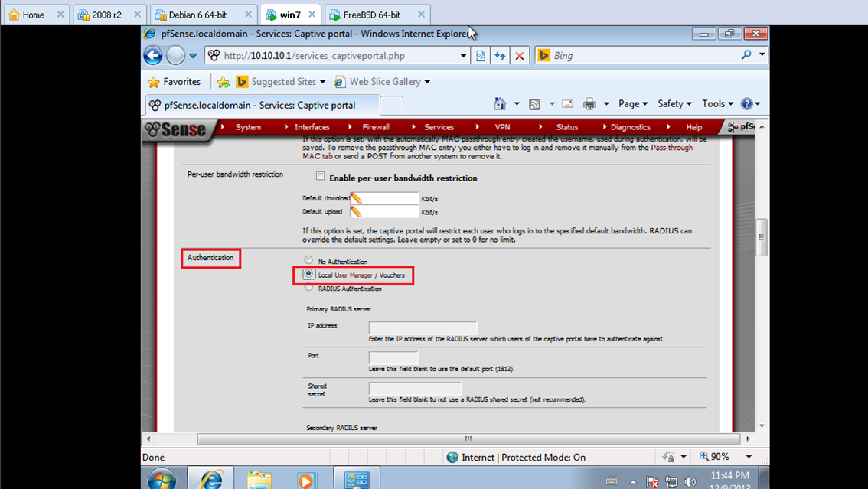Open the Tools menu dropdown
The width and height of the screenshot is (868, 489).
[717, 104]
